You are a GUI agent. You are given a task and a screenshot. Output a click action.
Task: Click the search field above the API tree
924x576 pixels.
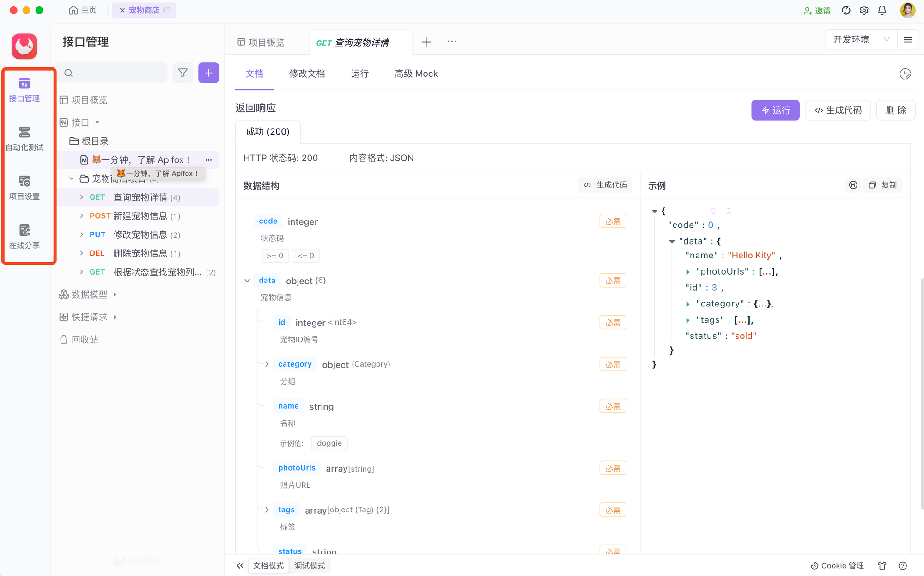(112, 73)
